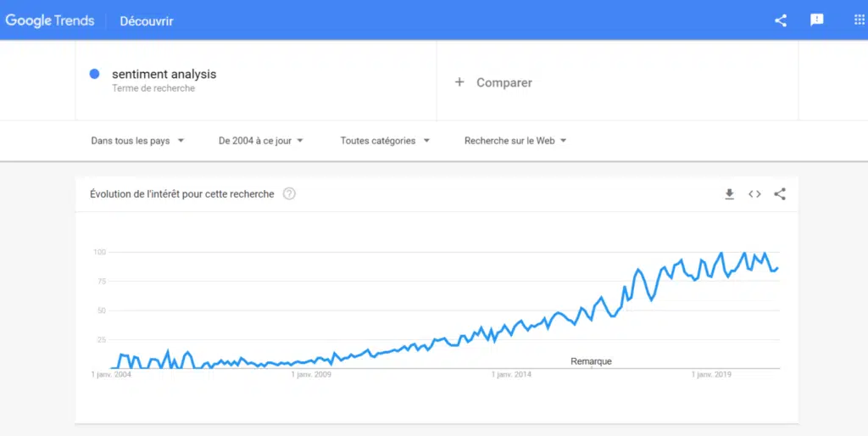Click the '1 janv. 2014' axis label

click(x=513, y=374)
